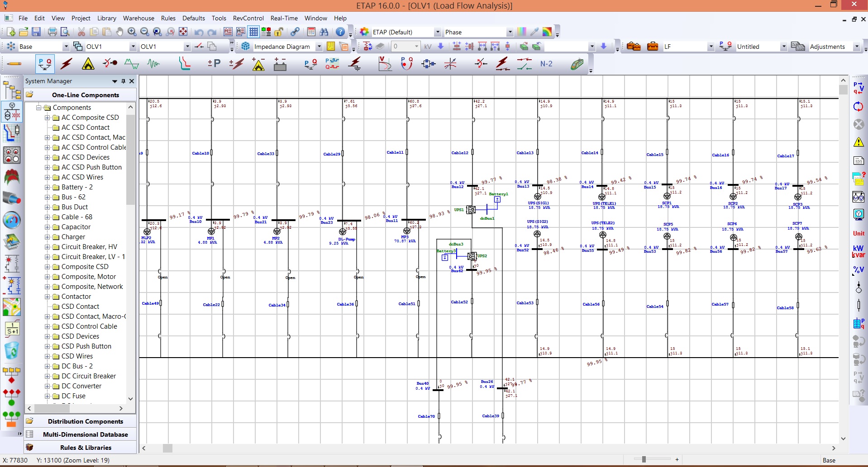868x467 pixels.
Task: Select the Pan hand tool
Action: click(x=119, y=32)
